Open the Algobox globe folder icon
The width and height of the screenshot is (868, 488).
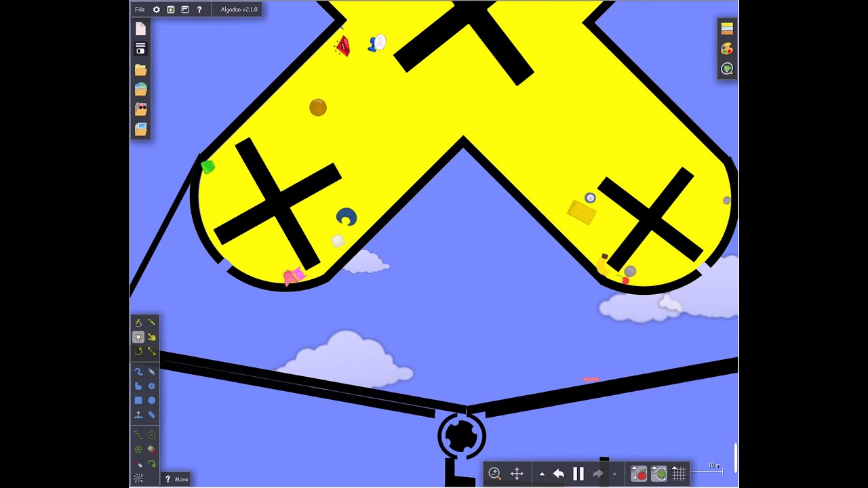click(140, 89)
